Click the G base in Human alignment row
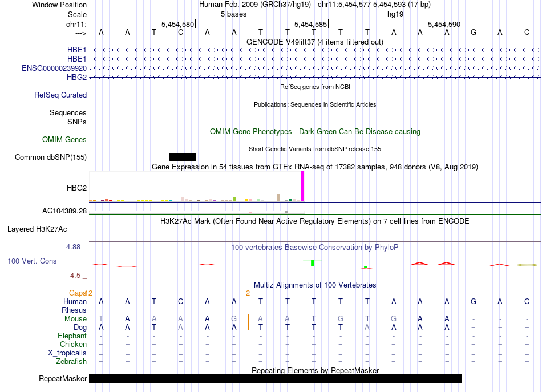The width and height of the screenshot is (542, 392). pyautogui.click(x=473, y=301)
